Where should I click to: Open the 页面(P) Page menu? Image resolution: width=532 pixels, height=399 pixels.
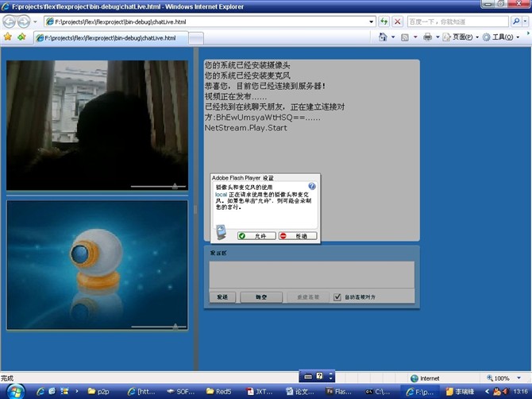pyautogui.click(x=461, y=37)
